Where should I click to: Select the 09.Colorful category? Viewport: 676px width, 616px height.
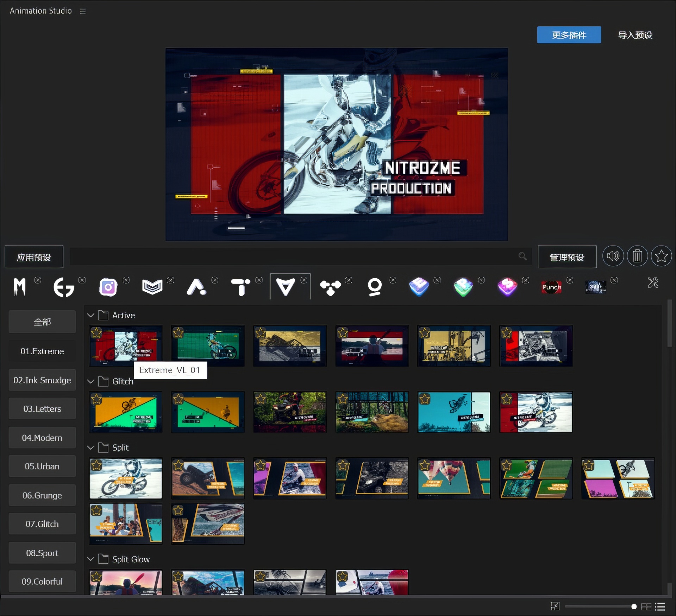42,582
